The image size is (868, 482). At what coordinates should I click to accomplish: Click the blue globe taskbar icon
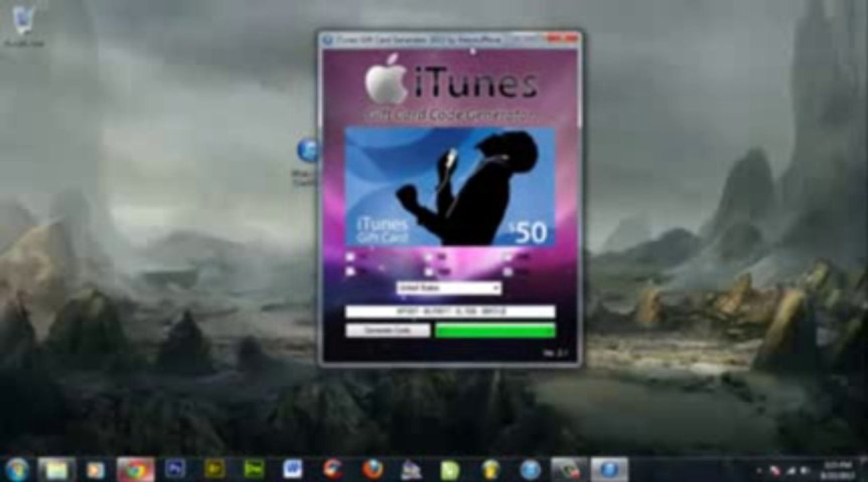pyautogui.click(x=530, y=470)
